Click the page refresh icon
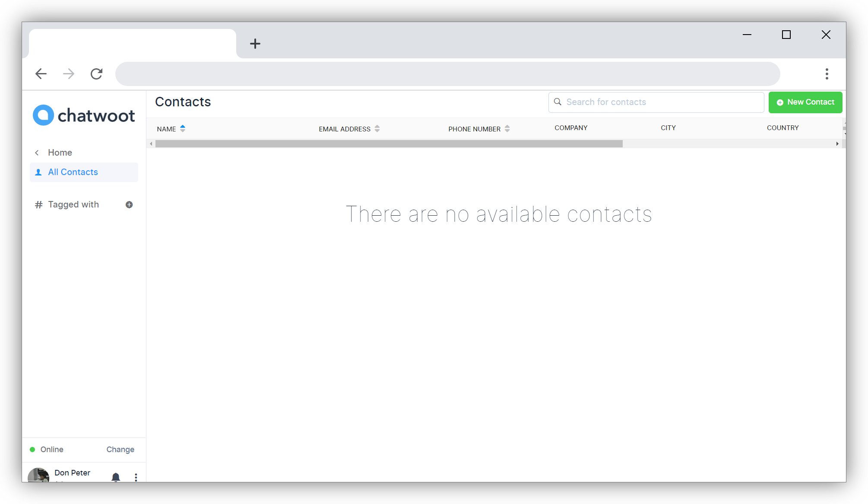 point(96,74)
